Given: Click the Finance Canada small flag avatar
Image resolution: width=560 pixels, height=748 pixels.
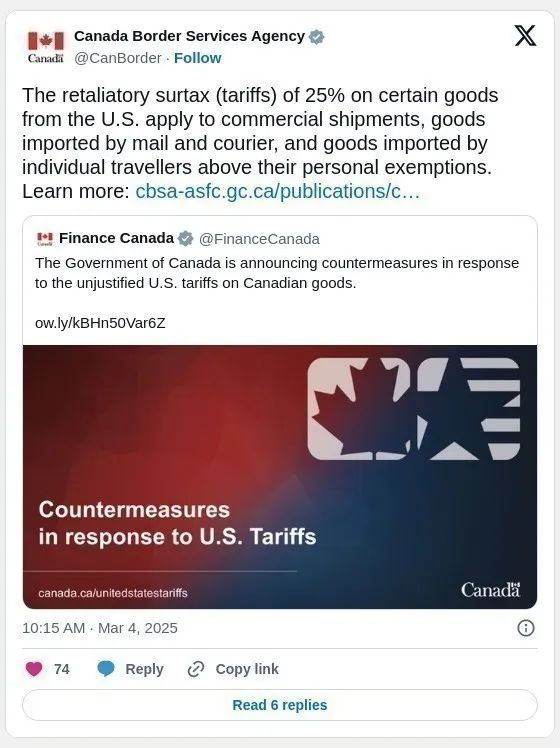Looking at the screenshot, I should pyautogui.click(x=45, y=239).
